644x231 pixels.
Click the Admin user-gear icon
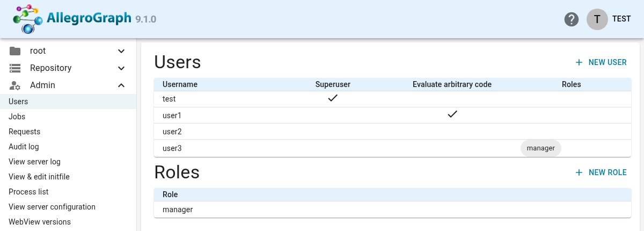point(15,85)
